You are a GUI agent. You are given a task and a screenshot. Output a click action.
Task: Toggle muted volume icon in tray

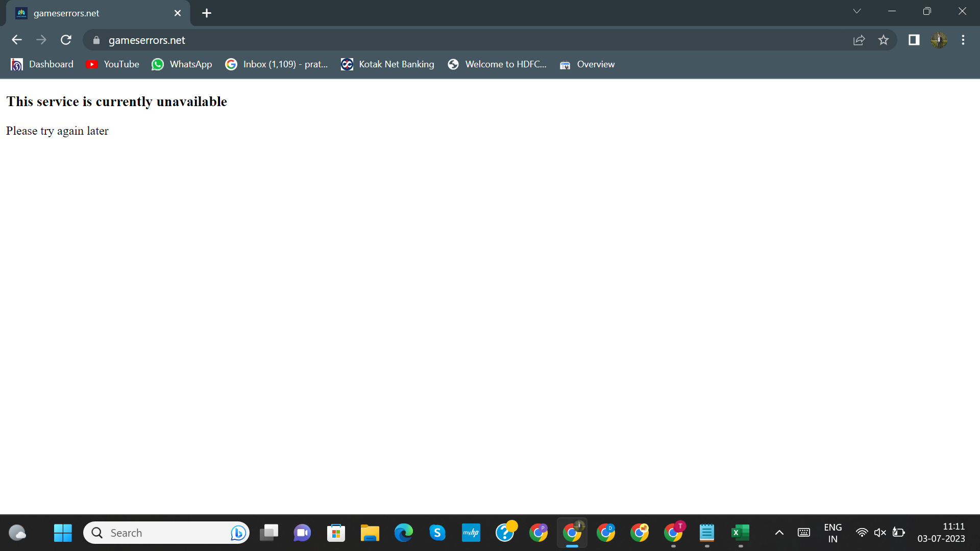click(x=880, y=533)
